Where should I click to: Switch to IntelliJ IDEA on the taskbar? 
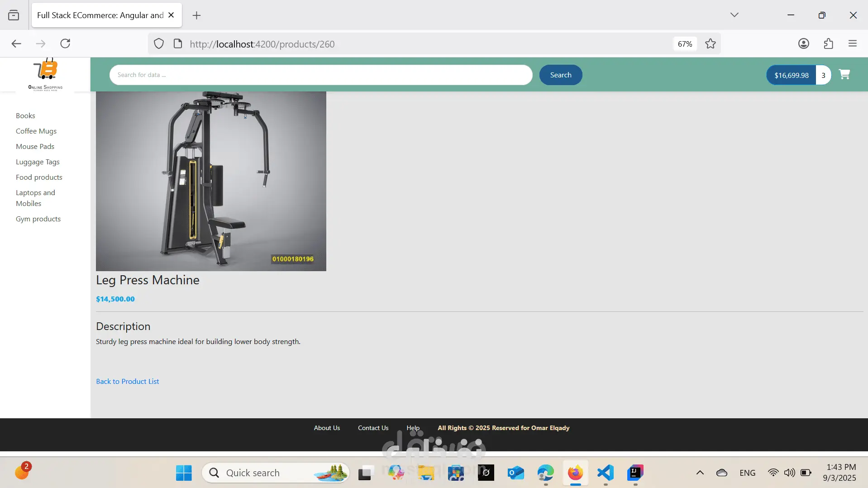(x=635, y=473)
